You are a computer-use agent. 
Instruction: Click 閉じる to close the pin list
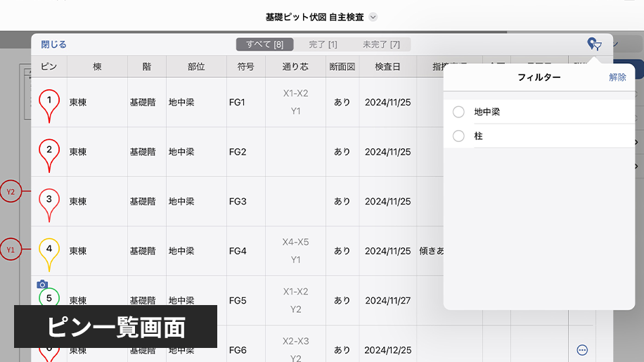coord(53,44)
